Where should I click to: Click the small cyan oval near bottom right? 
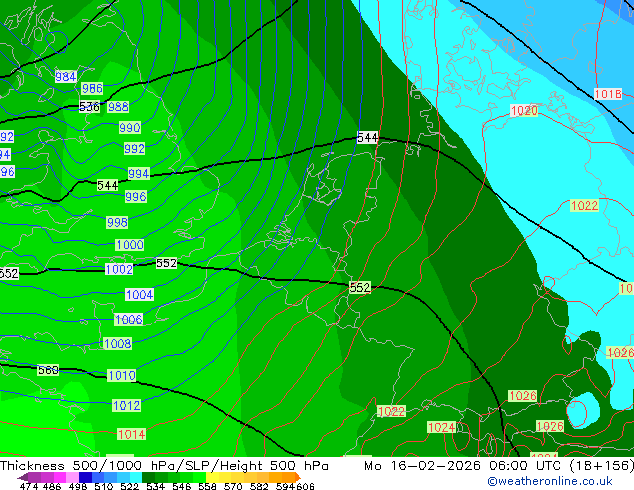[580, 412]
